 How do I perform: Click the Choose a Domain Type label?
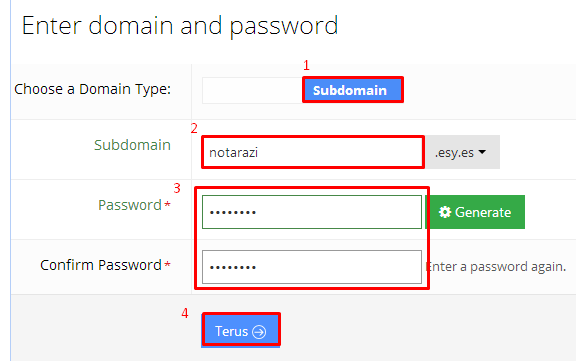click(93, 89)
